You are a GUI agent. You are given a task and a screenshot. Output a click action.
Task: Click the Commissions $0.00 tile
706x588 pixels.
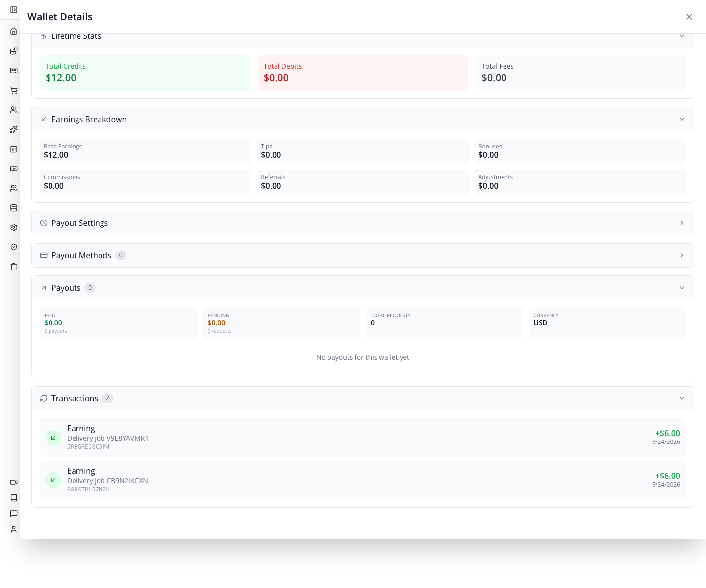(145, 182)
